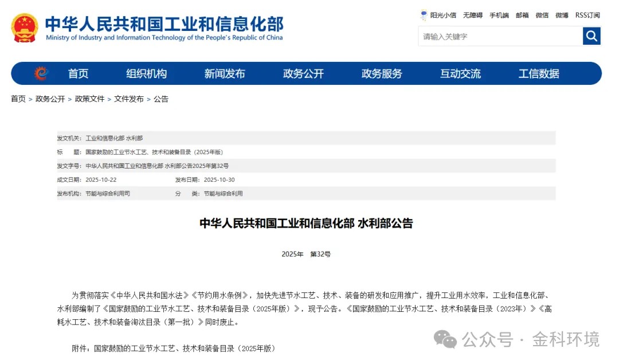Click the national emblem logo
The height and width of the screenshot is (364, 619).
(x=25, y=28)
